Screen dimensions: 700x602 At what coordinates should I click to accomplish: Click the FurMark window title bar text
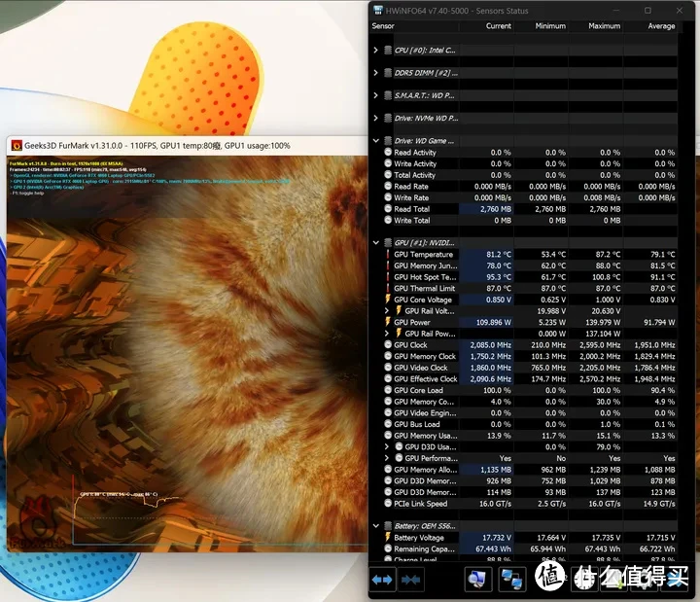click(157, 146)
